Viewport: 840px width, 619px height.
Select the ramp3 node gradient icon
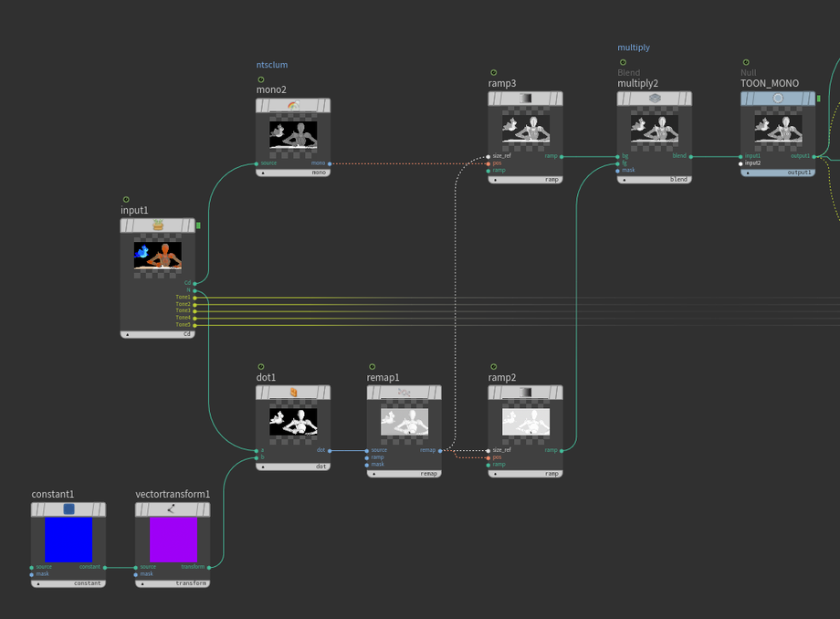click(x=525, y=98)
